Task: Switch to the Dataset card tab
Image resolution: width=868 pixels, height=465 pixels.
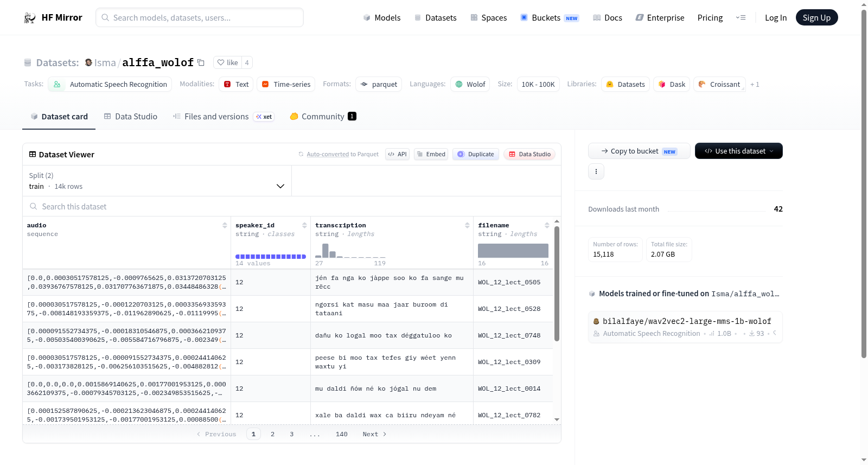Action: (x=59, y=117)
